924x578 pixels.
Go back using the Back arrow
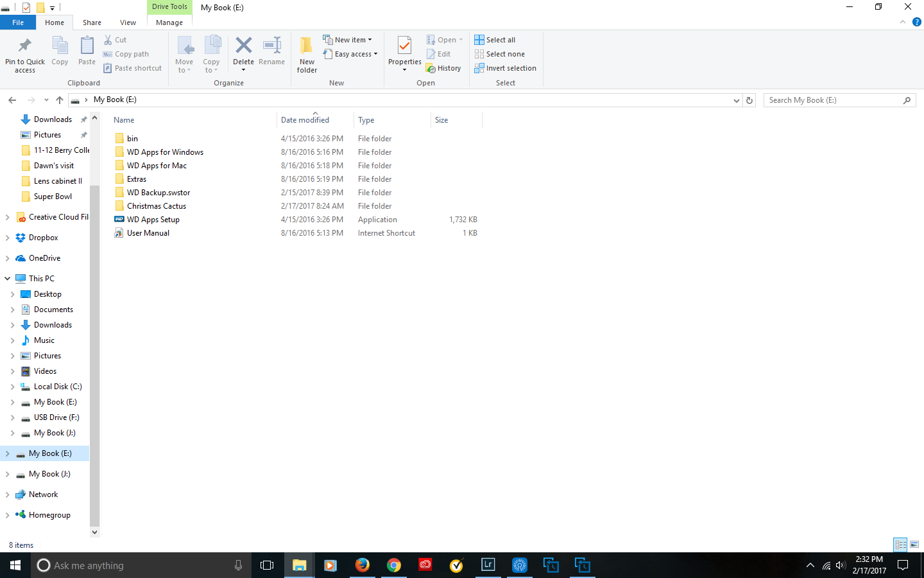12,100
